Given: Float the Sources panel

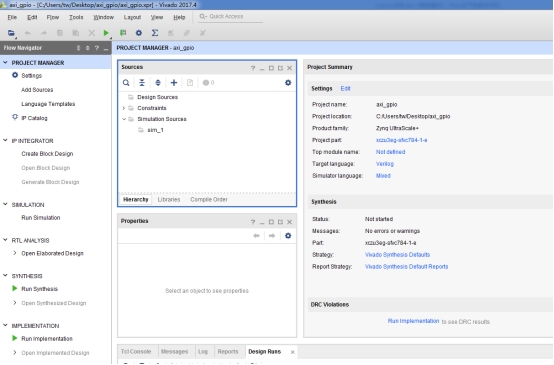Looking at the screenshot, I should pos(280,68).
